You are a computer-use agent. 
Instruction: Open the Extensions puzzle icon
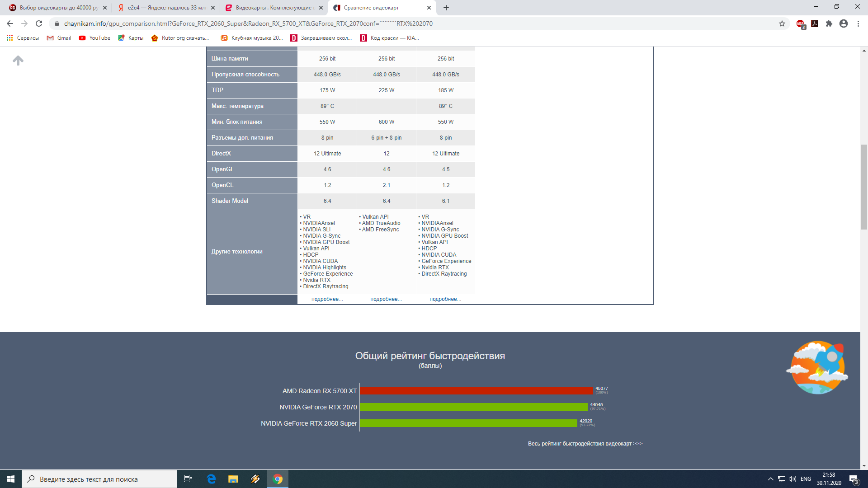click(x=829, y=23)
